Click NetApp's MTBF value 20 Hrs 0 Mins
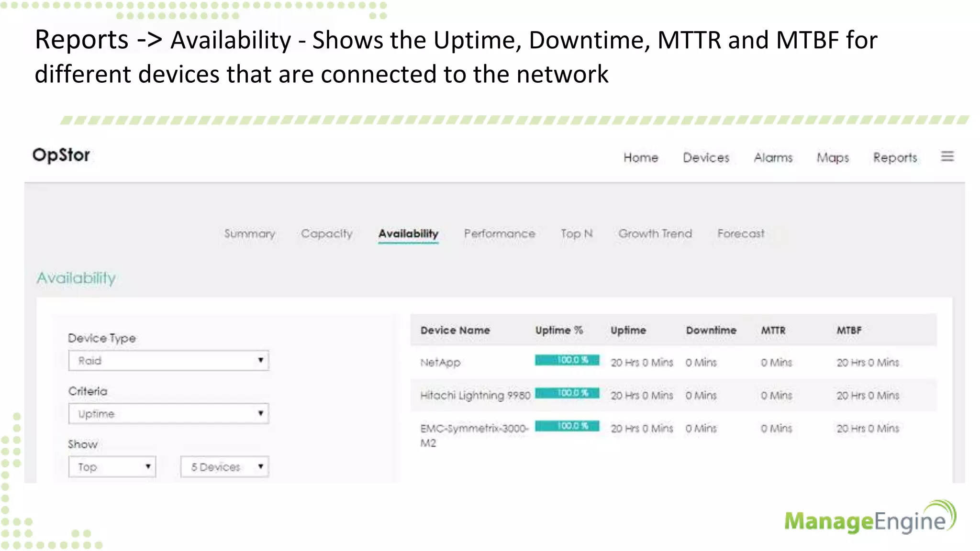 coord(868,363)
